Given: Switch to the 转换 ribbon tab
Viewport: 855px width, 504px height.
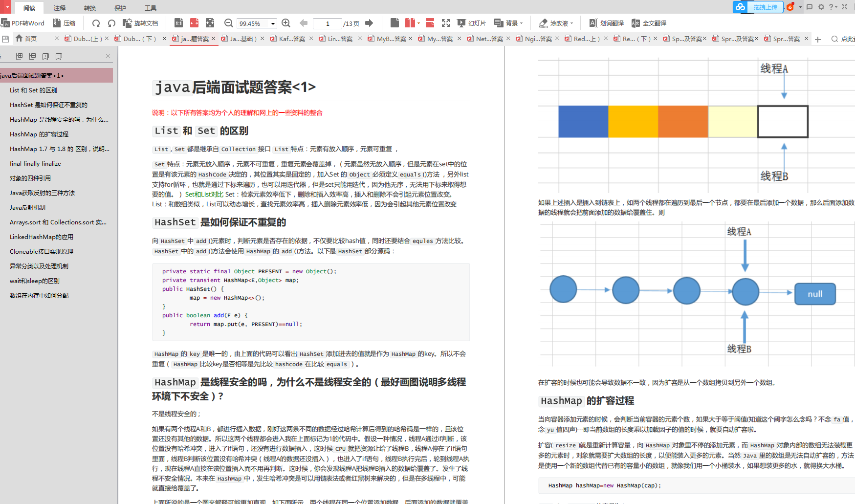Looking at the screenshot, I should pos(90,8).
